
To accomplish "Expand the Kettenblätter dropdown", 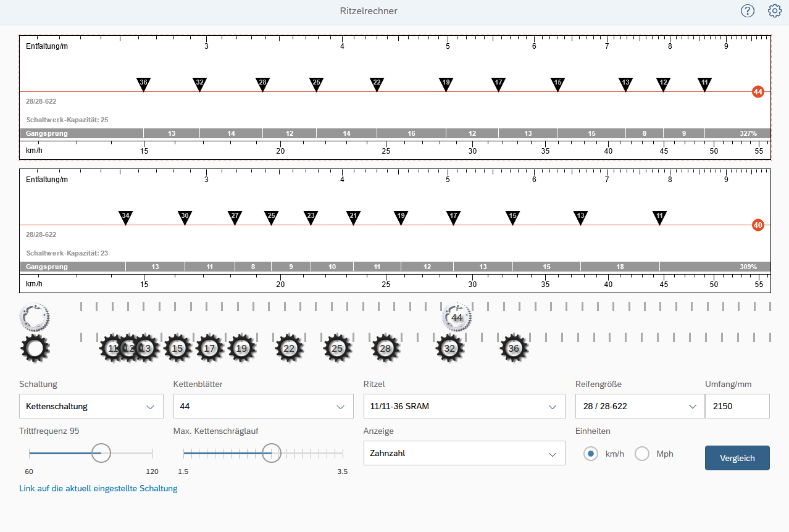I will (261, 406).
